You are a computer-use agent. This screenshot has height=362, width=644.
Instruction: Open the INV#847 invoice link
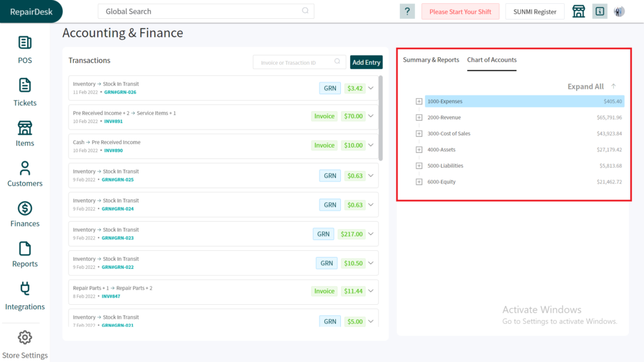pyautogui.click(x=111, y=297)
